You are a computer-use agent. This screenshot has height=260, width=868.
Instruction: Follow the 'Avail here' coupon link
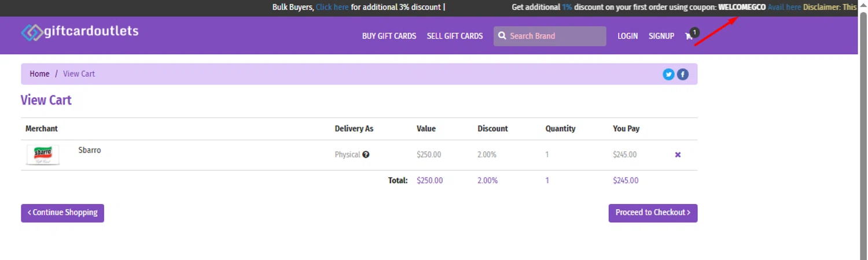(784, 7)
